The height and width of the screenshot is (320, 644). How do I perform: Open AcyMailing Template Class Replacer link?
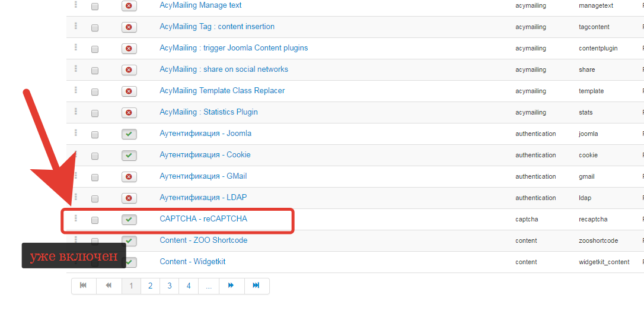pyautogui.click(x=222, y=91)
